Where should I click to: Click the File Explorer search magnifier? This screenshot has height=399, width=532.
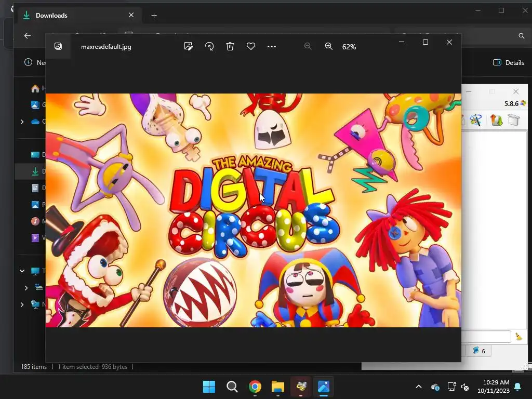click(521, 36)
